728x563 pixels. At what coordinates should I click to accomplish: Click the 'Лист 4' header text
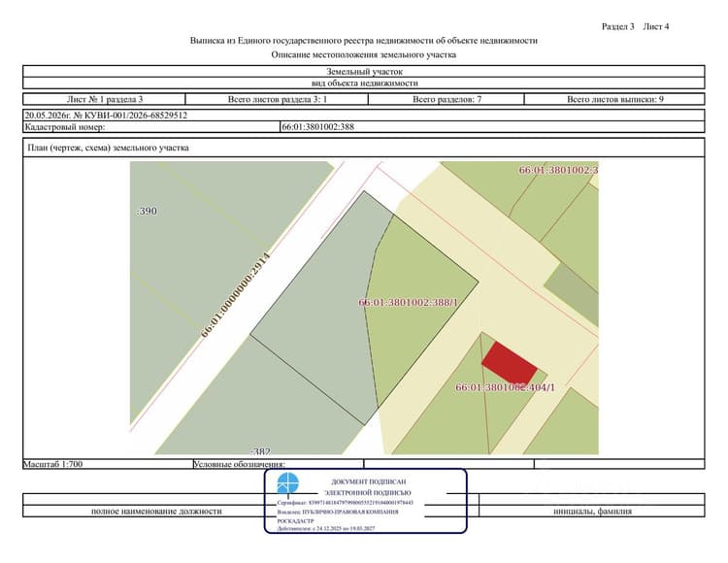[x=655, y=26]
